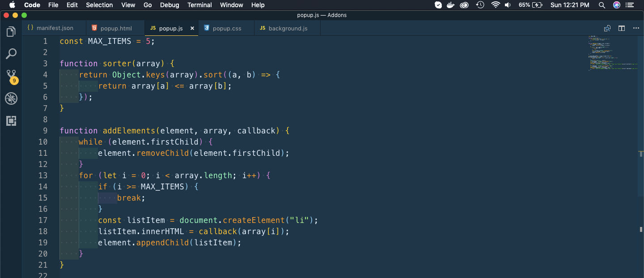Image resolution: width=644 pixels, height=278 pixels.
Task: Open the Creative Cloud menu bar icon
Action: click(465, 5)
